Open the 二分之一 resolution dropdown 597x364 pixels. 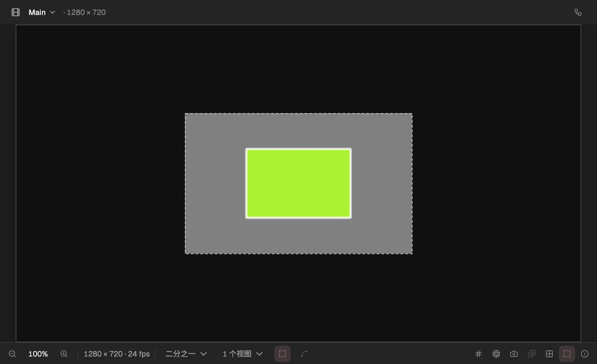pyautogui.click(x=186, y=354)
